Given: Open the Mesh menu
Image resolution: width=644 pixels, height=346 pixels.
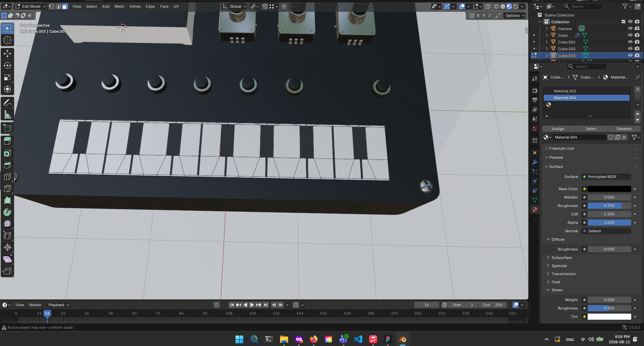Looking at the screenshot, I should 119,6.
